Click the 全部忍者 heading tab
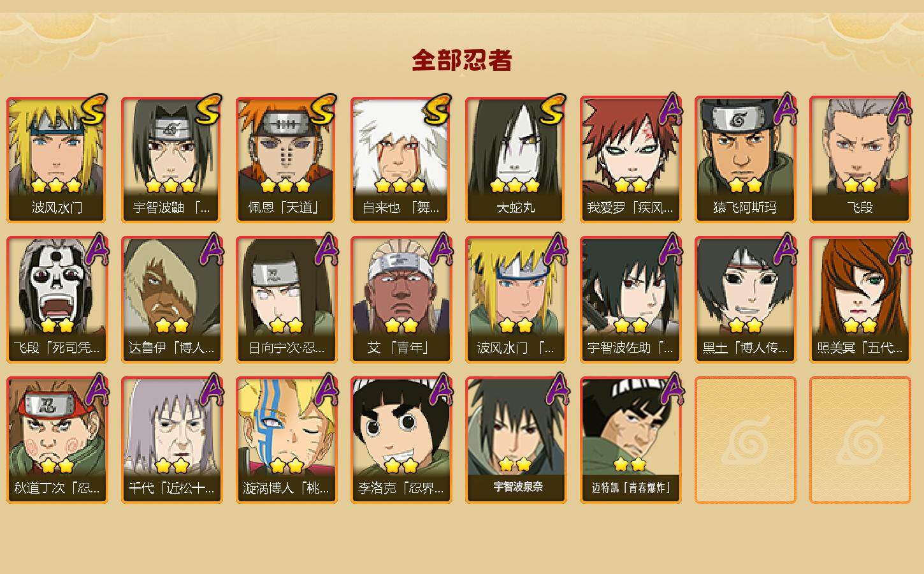 (462, 61)
